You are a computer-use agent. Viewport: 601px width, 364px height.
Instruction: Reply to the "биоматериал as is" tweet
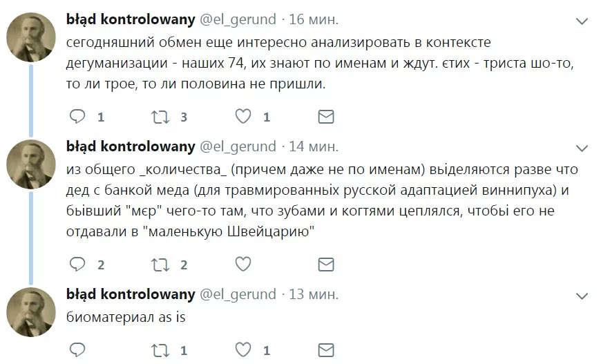pyautogui.click(x=77, y=350)
